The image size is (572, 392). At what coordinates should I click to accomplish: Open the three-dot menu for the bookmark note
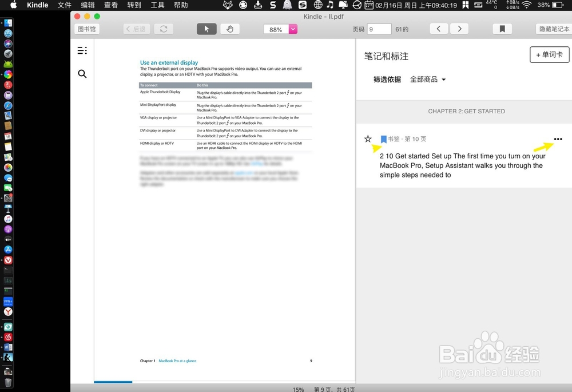558,139
